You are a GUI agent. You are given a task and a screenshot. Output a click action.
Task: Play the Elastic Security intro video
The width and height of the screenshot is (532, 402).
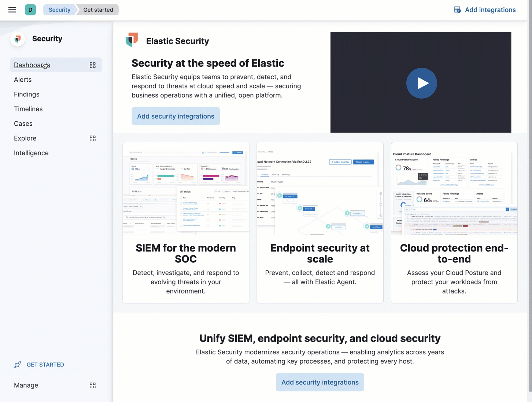pyautogui.click(x=421, y=83)
